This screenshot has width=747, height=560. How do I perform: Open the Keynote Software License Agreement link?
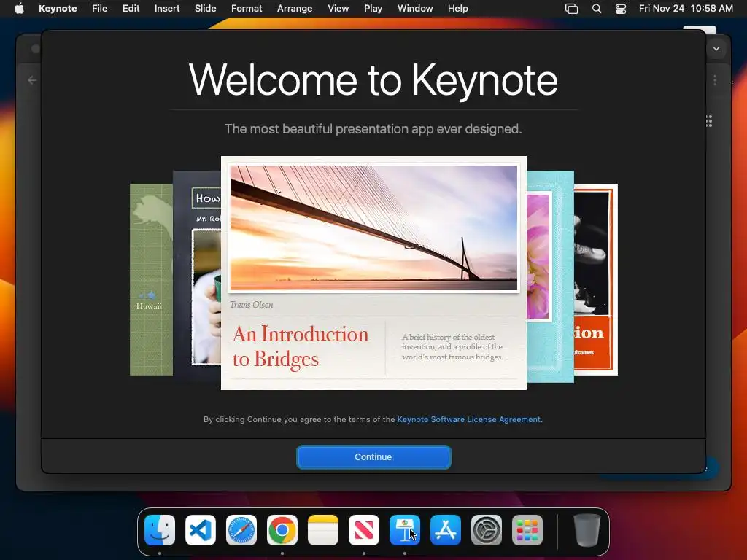469,419
